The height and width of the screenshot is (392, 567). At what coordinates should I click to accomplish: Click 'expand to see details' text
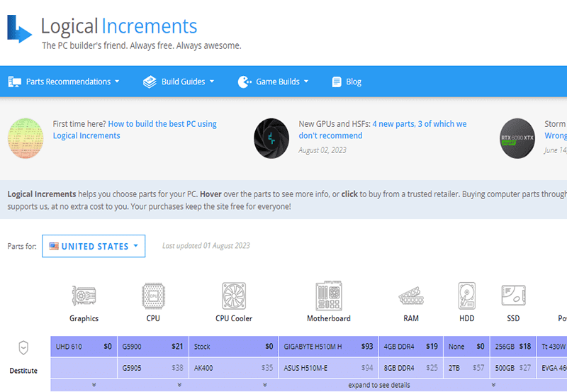pyautogui.click(x=379, y=385)
